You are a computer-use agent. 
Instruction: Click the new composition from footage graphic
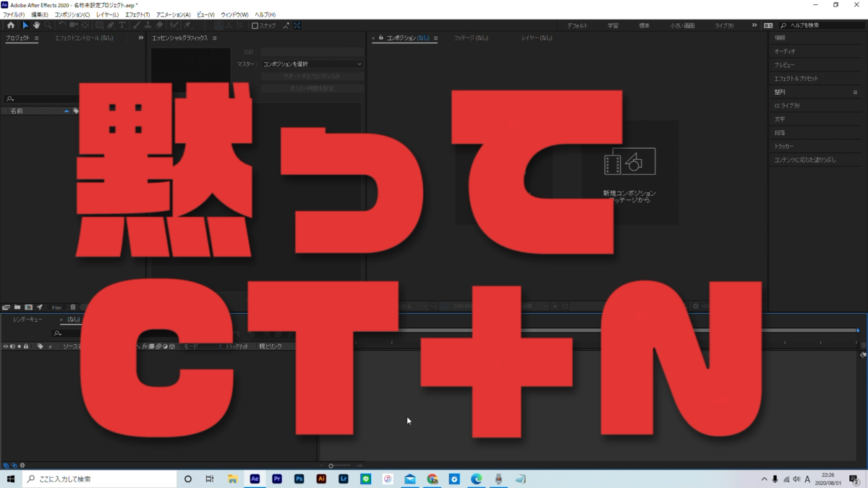tap(629, 163)
